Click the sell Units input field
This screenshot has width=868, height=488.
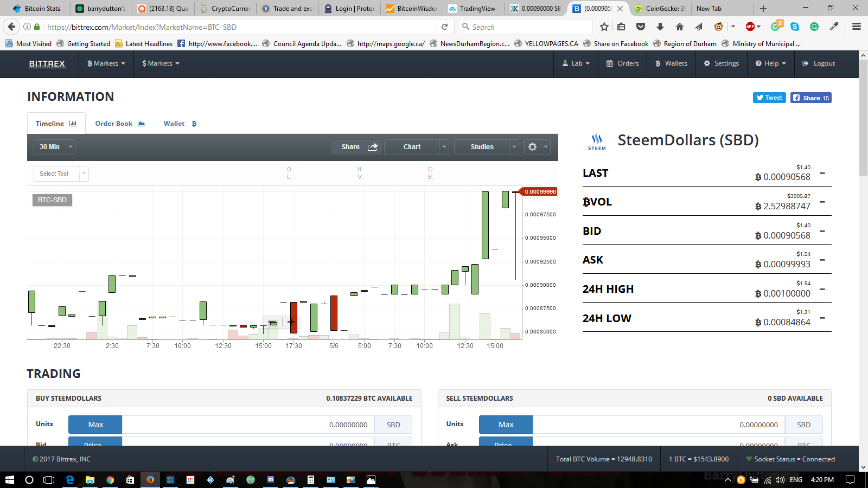[x=659, y=425]
